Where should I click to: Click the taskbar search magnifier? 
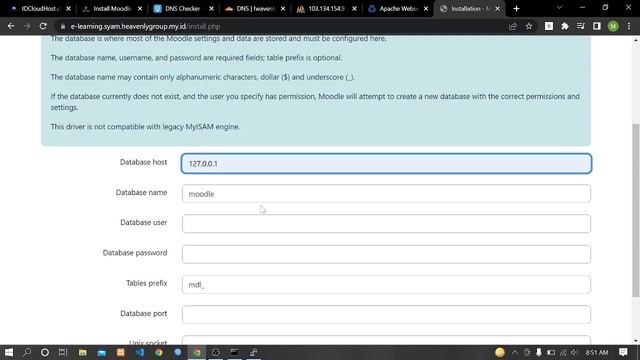coord(27,352)
